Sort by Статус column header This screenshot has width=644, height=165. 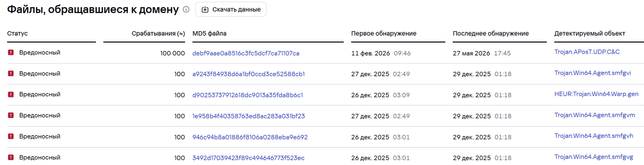point(18,33)
